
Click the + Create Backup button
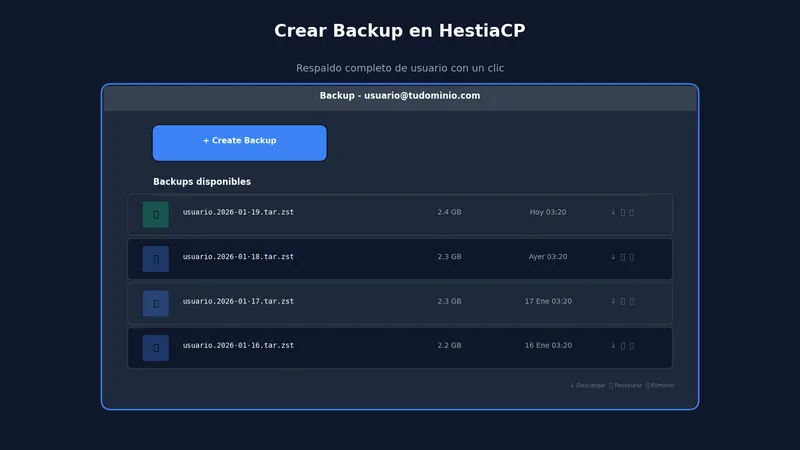point(239,143)
